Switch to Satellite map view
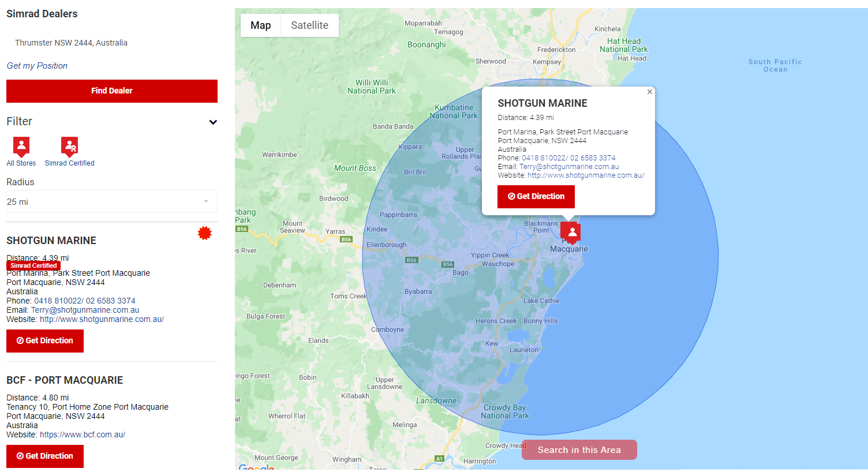This screenshot has height=472, width=868. point(309,25)
